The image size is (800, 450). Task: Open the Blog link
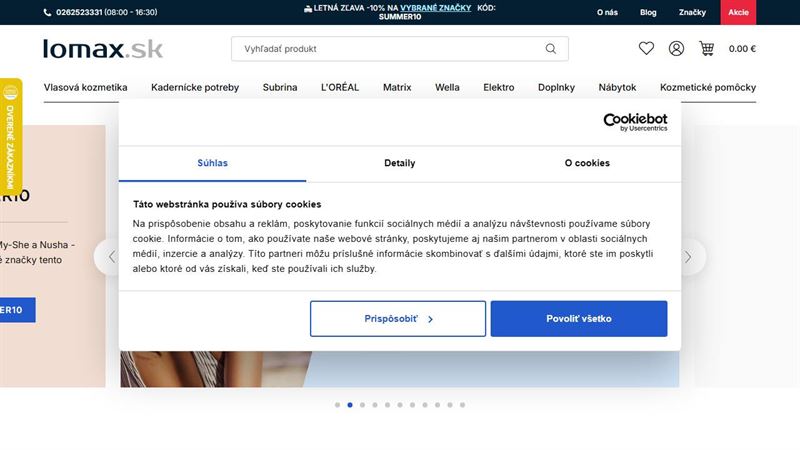pyautogui.click(x=648, y=12)
